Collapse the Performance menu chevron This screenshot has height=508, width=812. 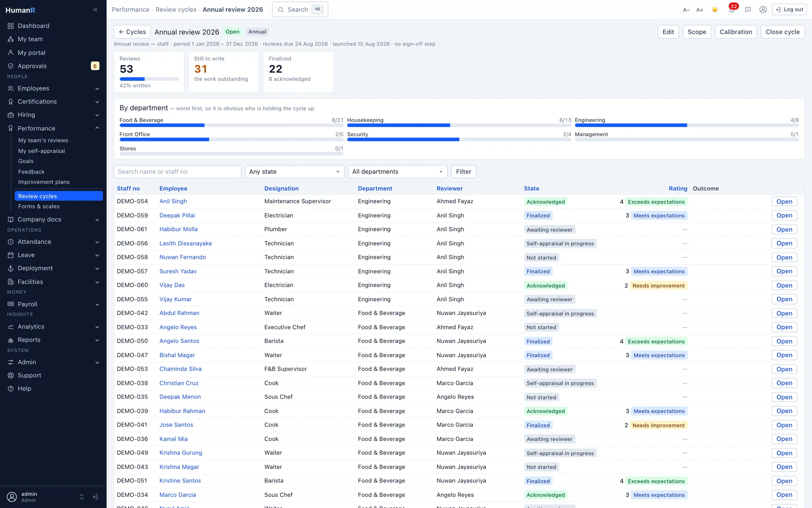[97, 128]
